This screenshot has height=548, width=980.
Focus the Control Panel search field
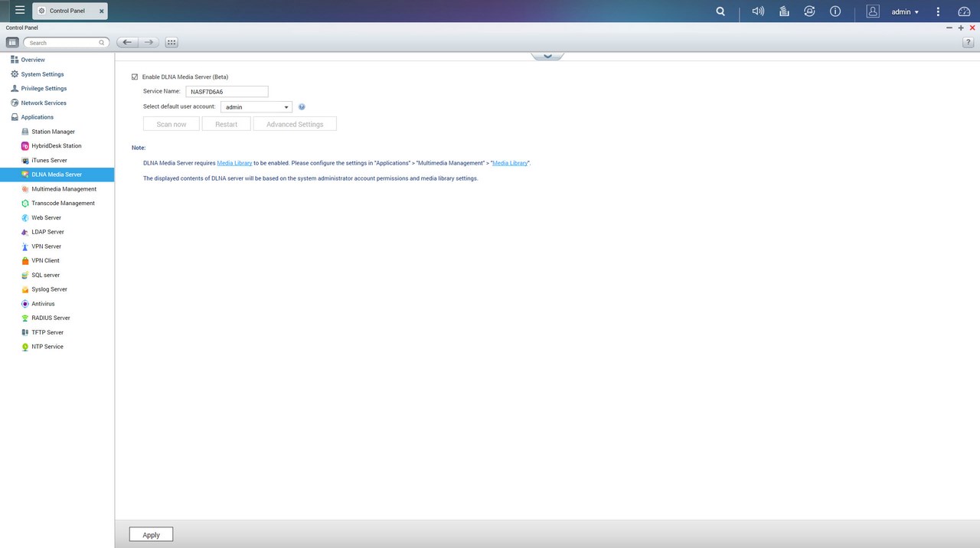66,43
